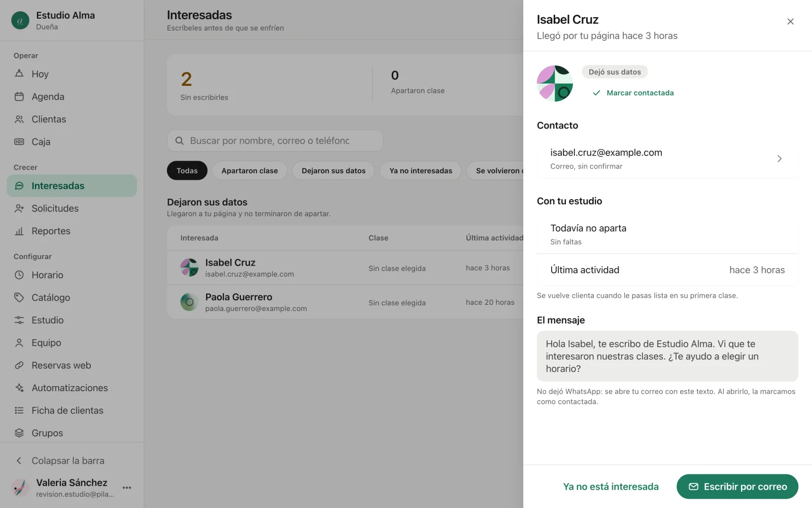Open Equipo person icon
The width and height of the screenshot is (812, 508).
tap(19, 343)
